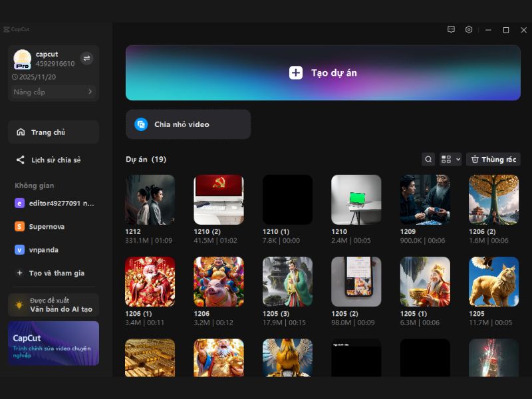Screen dimensions: 532x399
Task: Open the settings hexagon icon
Action: (x=469, y=30)
